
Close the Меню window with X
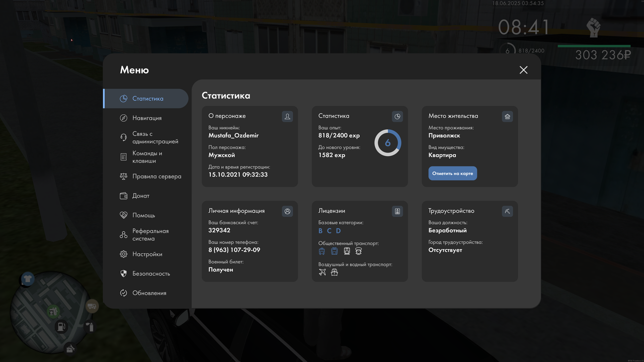tap(524, 70)
